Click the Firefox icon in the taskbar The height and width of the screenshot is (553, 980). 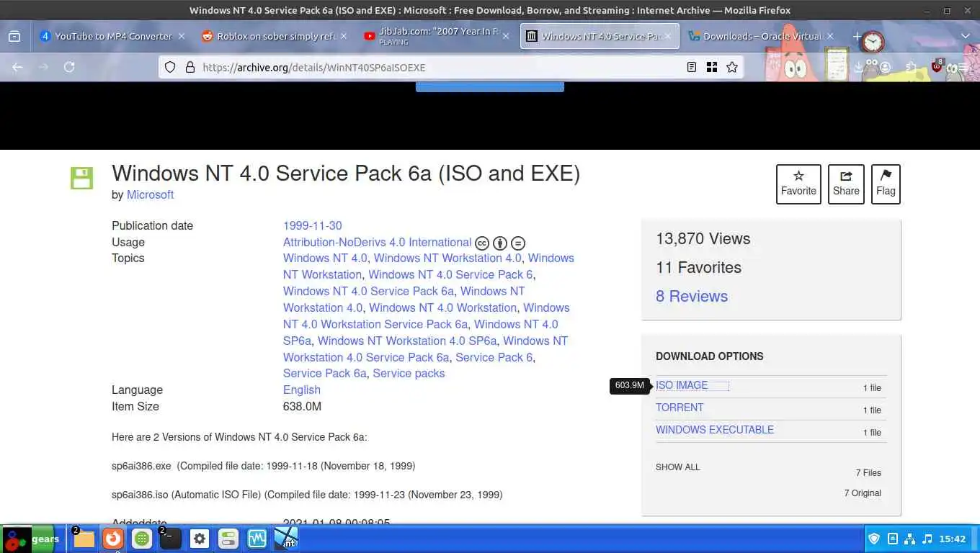click(112, 539)
